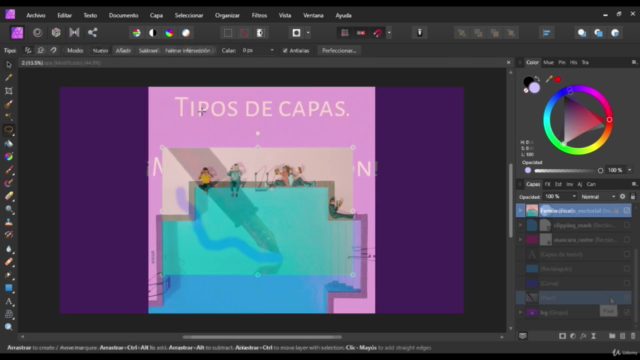Click the Select All marquee icon
The width and height of the screenshot is (640, 360).
coord(228,33)
